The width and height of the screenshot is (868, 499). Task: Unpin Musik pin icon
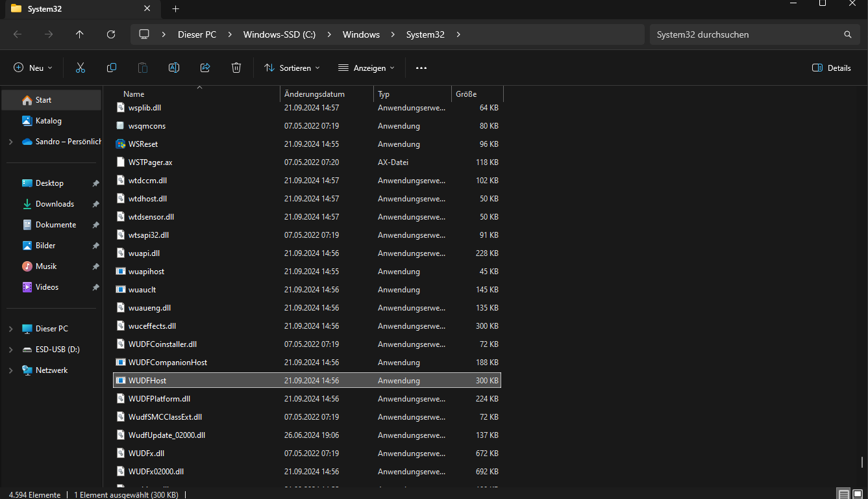pyautogui.click(x=95, y=266)
